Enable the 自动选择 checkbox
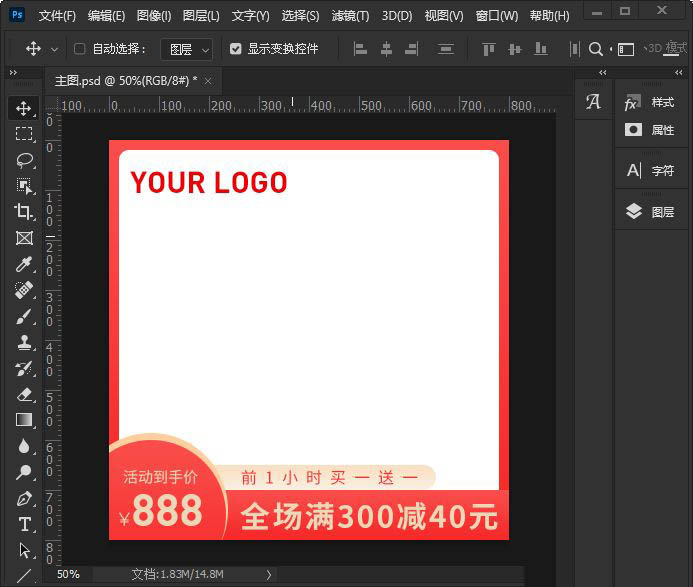The height and width of the screenshot is (587, 693). pyautogui.click(x=80, y=49)
